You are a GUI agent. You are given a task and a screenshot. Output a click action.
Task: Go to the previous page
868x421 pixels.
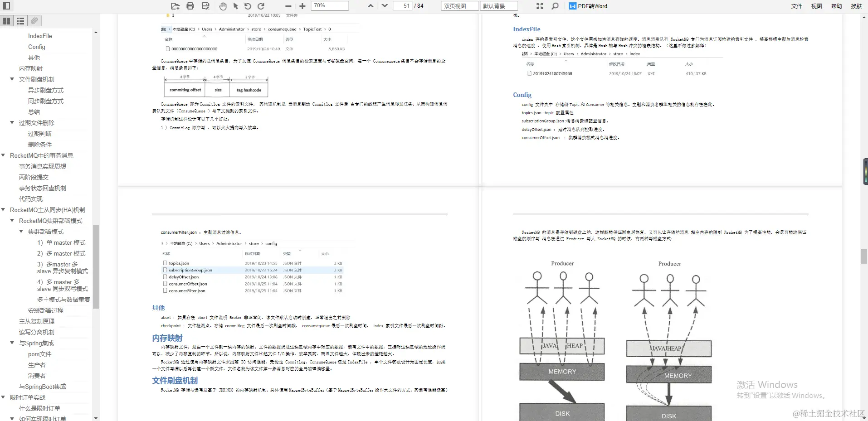[371, 6]
